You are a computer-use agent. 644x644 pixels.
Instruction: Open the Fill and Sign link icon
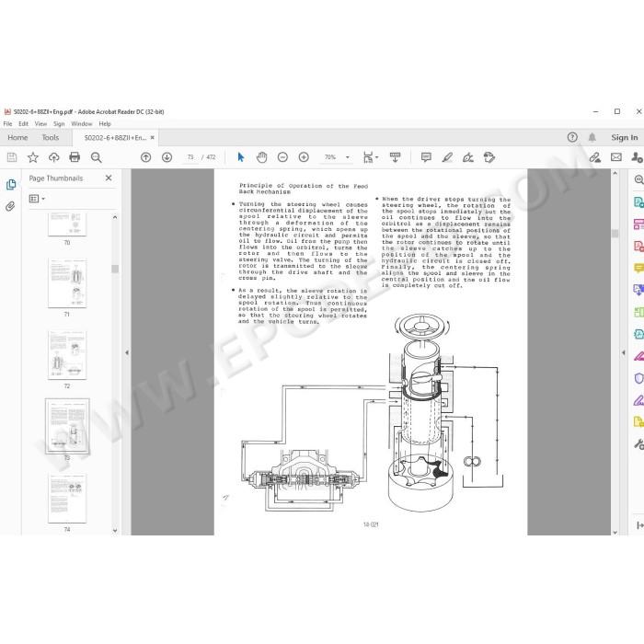(x=594, y=157)
